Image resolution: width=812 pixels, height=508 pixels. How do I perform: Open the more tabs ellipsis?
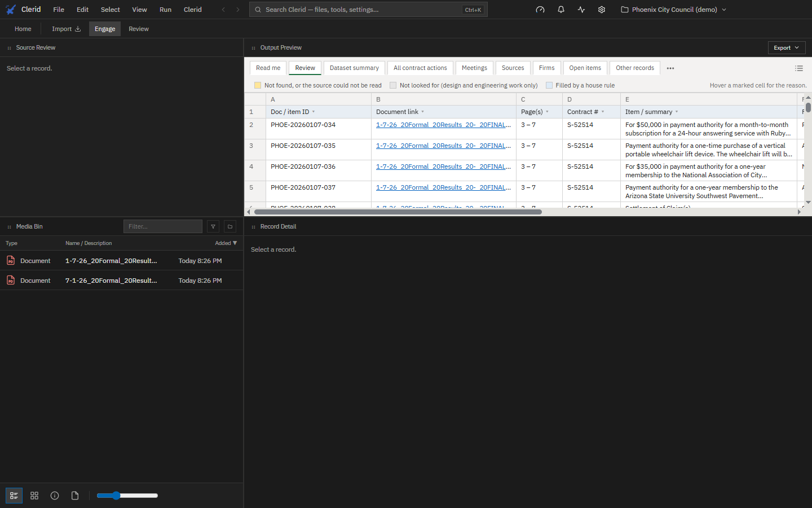670,68
